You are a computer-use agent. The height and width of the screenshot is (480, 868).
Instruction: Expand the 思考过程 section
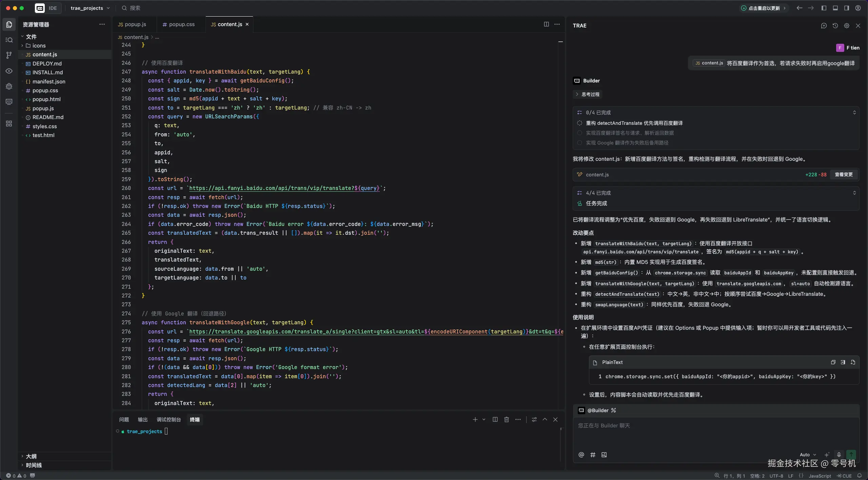577,94
